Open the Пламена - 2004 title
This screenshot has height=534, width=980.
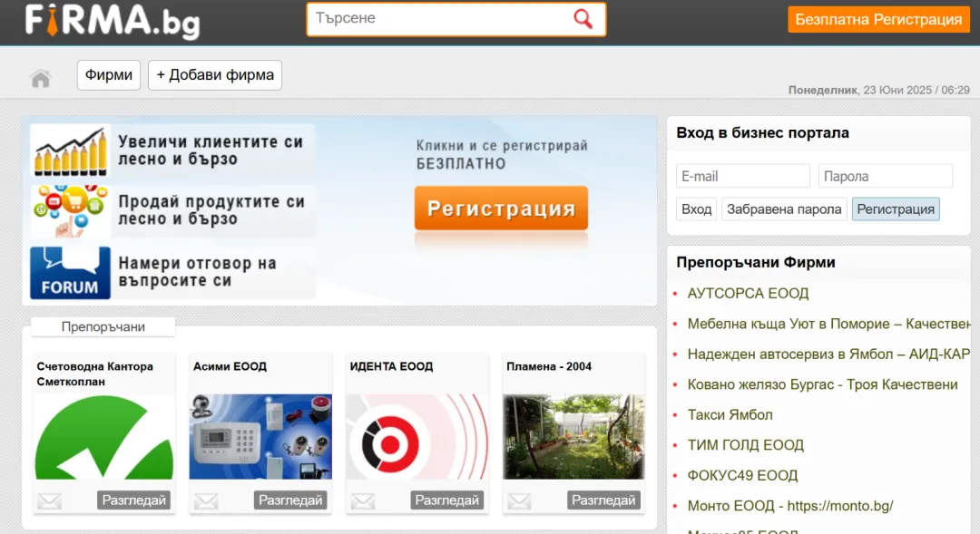549,366
